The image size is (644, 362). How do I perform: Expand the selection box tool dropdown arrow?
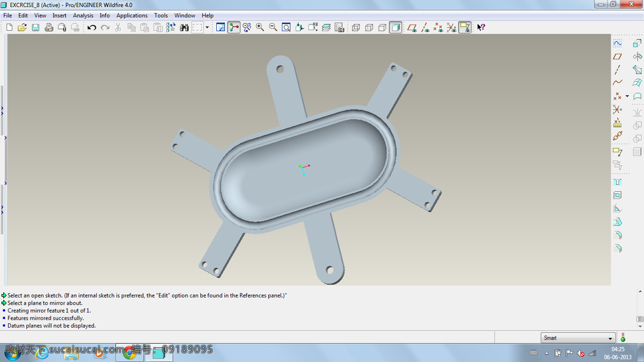207,27
